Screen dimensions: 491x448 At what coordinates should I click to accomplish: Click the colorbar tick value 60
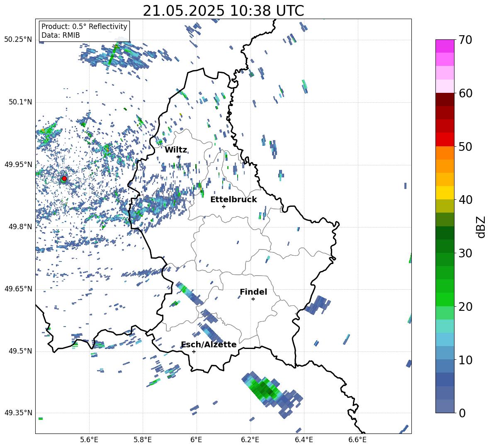coord(465,93)
